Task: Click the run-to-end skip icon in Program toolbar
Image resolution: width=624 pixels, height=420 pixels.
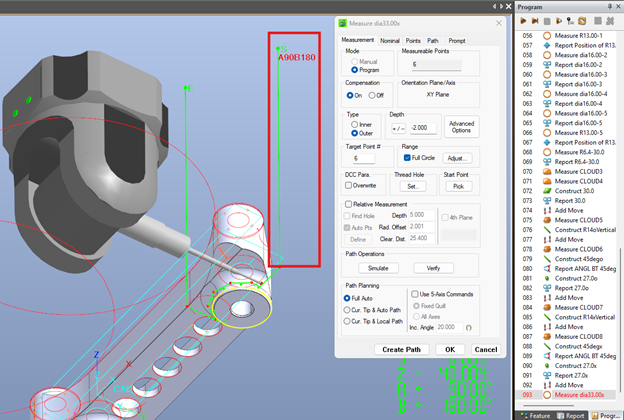Action: pos(536,20)
